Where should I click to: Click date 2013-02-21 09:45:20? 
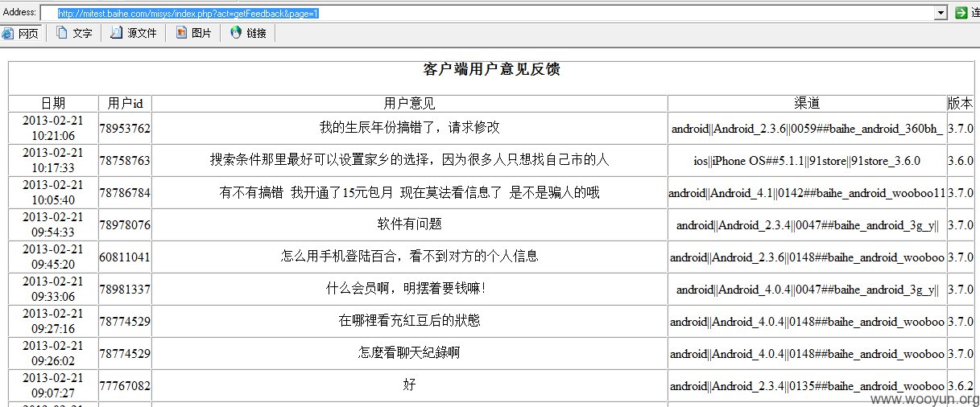pos(53,257)
